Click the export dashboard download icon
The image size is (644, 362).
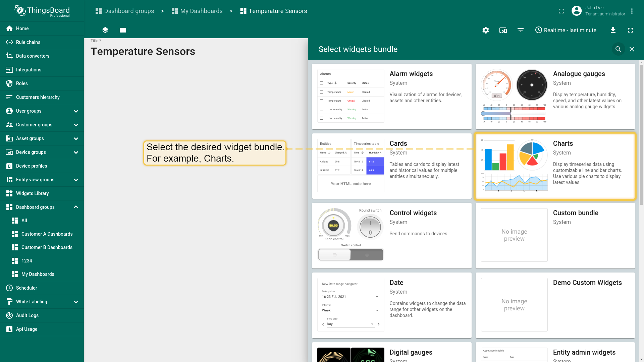tap(613, 30)
